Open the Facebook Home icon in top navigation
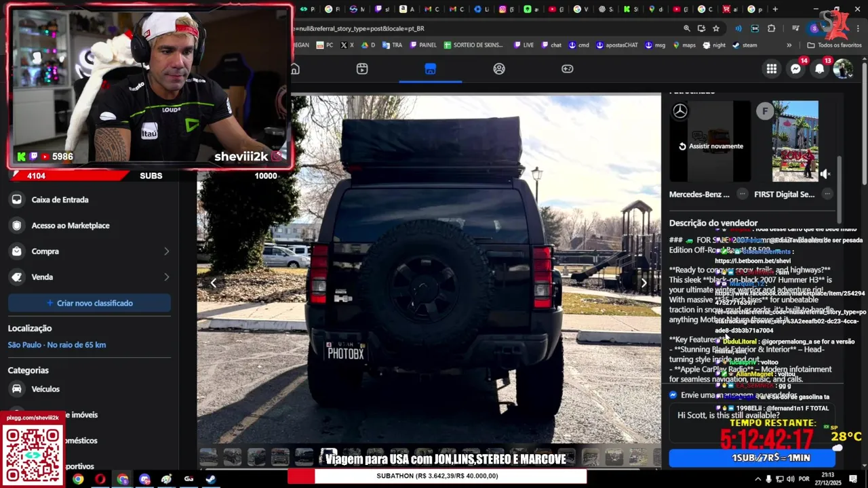The height and width of the screenshot is (488, 868). (x=295, y=68)
